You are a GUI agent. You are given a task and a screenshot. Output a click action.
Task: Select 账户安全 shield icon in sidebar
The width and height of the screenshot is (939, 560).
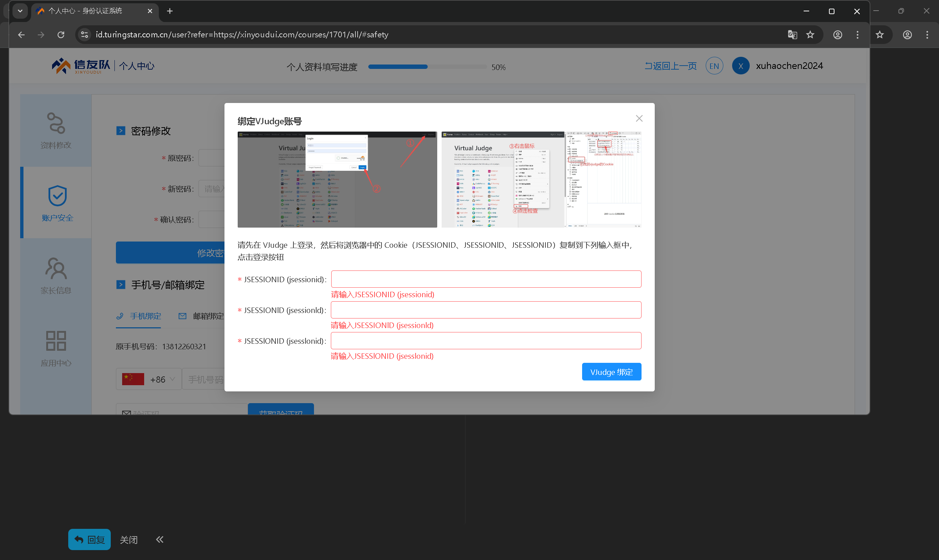pyautogui.click(x=57, y=195)
